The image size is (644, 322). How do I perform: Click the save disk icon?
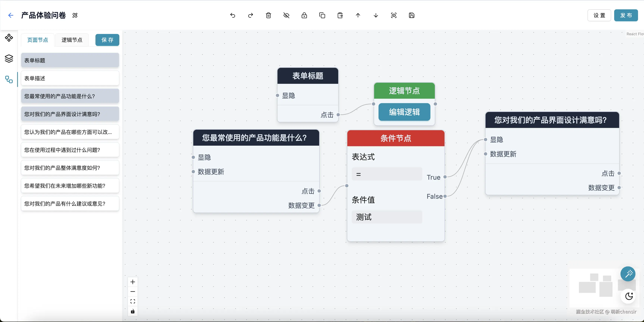coord(411,15)
